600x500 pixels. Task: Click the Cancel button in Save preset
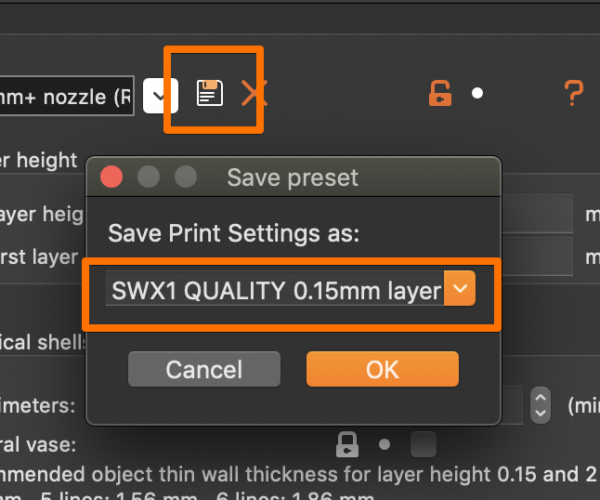(204, 369)
